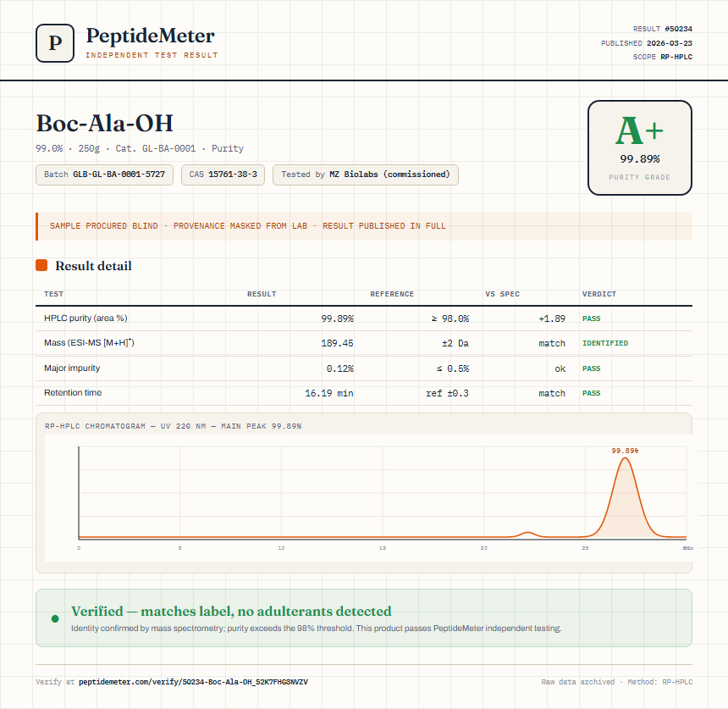Click the A+ purity grade badge
Image resolution: width=728 pixels, height=709 pixels.
click(640, 147)
